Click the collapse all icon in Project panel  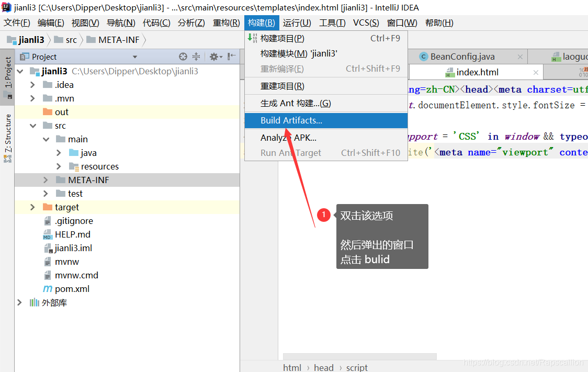click(196, 57)
